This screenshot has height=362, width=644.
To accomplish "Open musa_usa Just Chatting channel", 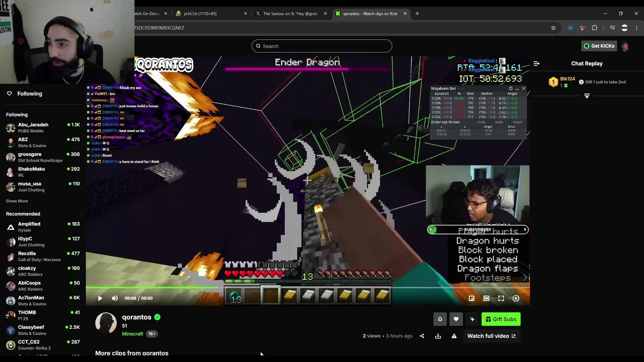I will click(43, 187).
